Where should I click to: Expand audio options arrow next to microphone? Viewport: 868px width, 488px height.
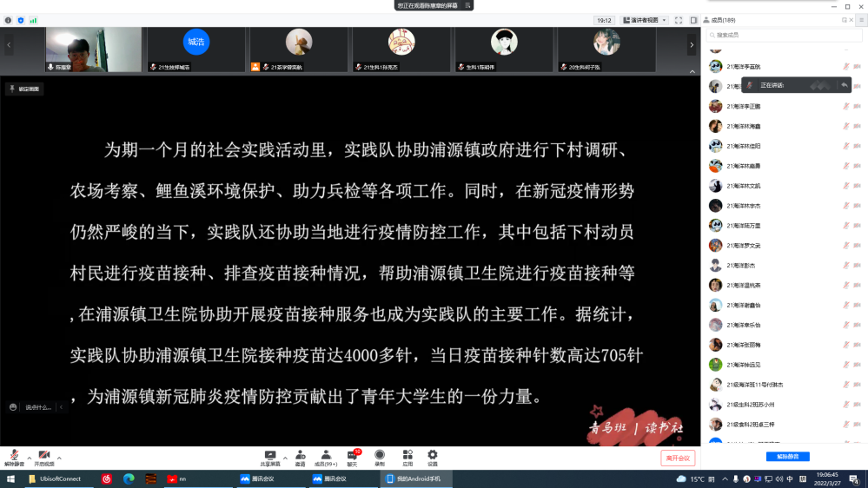tap(29, 457)
